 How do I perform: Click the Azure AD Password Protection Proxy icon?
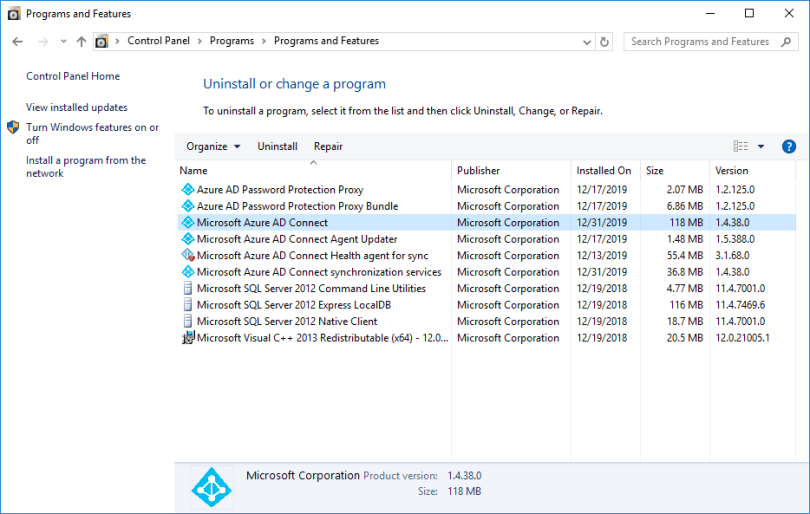187,190
